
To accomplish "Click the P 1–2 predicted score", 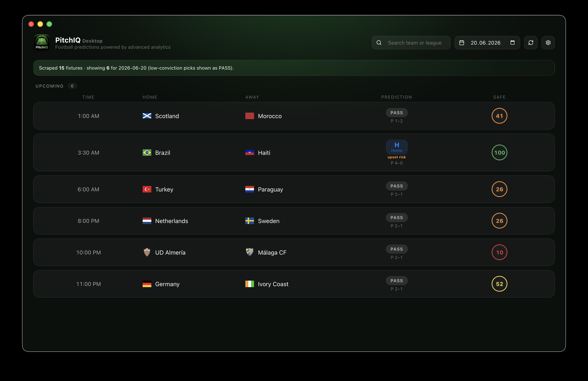I will (x=396, y=121).
